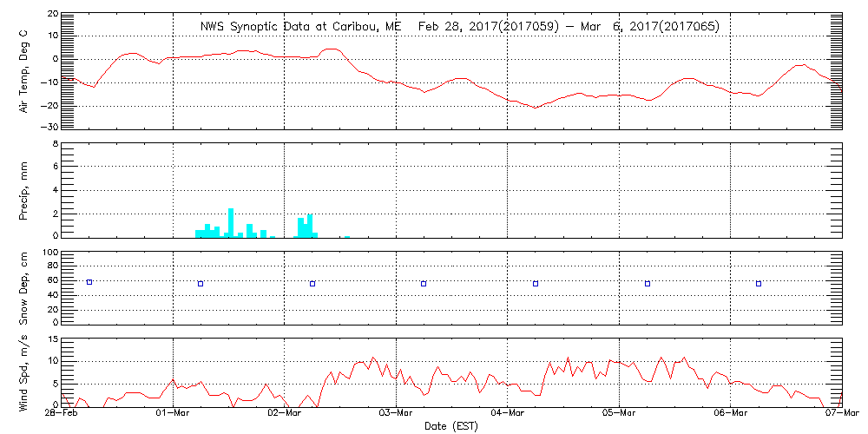Screen dimensions: 868x434
Task: Select the 02-Mar date tick label
Action: [285, 414]
